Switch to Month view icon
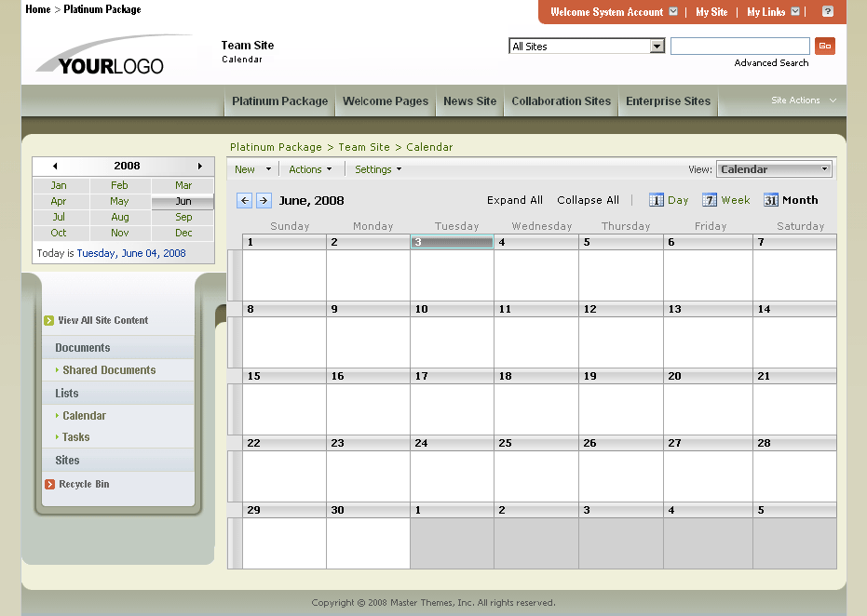Screen dimensions: 867x616 tap(770, 200)
